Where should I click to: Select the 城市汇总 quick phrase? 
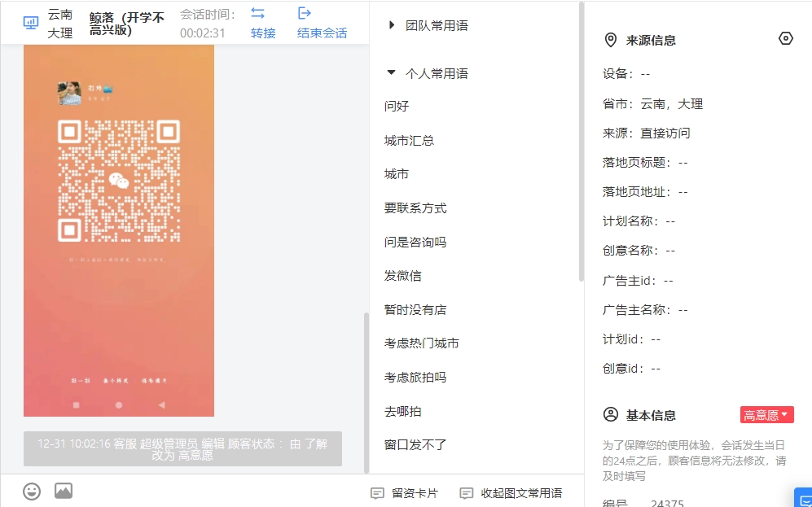pyautogui.click(x=409, y=141)
